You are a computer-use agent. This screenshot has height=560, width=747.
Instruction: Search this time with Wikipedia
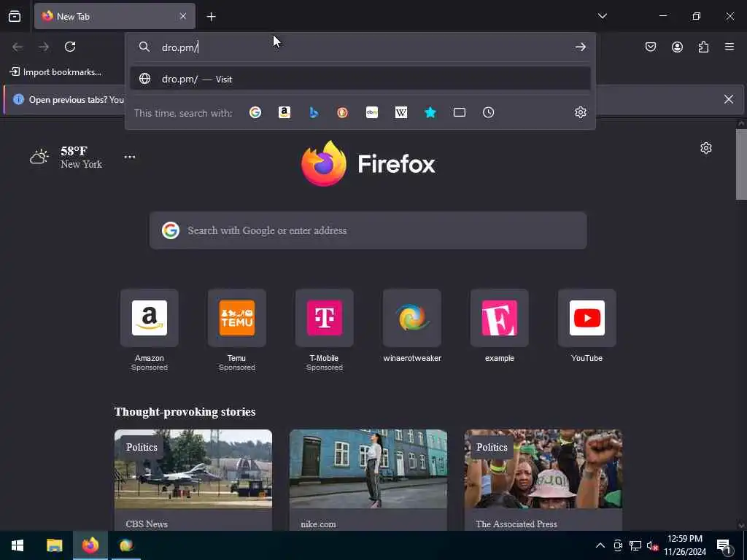pyautogui.click(x=401, y=112)
